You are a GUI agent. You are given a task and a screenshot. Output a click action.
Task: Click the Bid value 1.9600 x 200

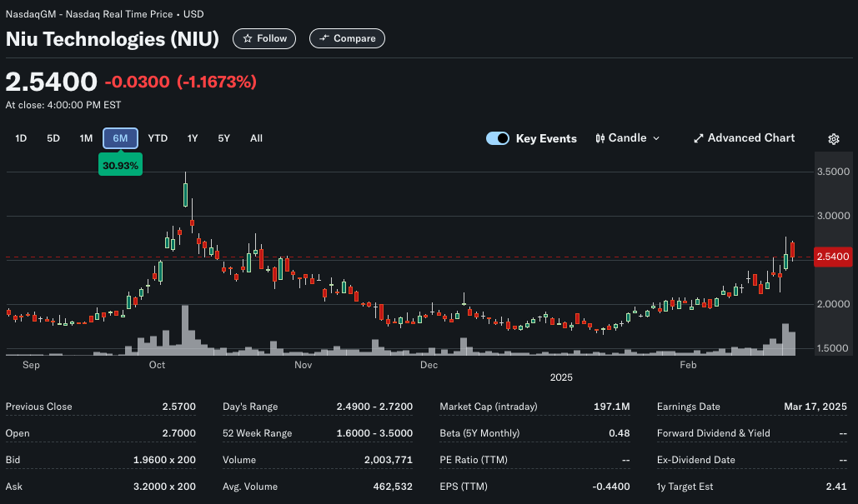click(x=165, y=461)
